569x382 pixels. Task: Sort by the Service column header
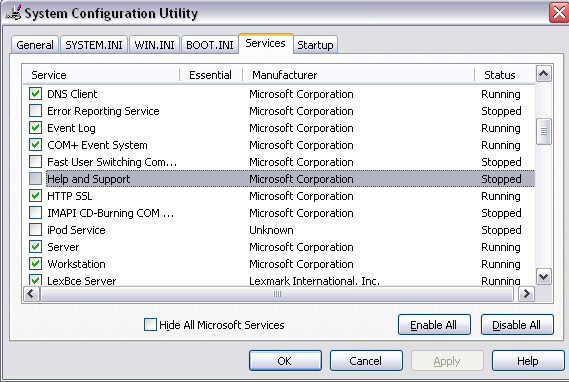(x=101, y=75)
